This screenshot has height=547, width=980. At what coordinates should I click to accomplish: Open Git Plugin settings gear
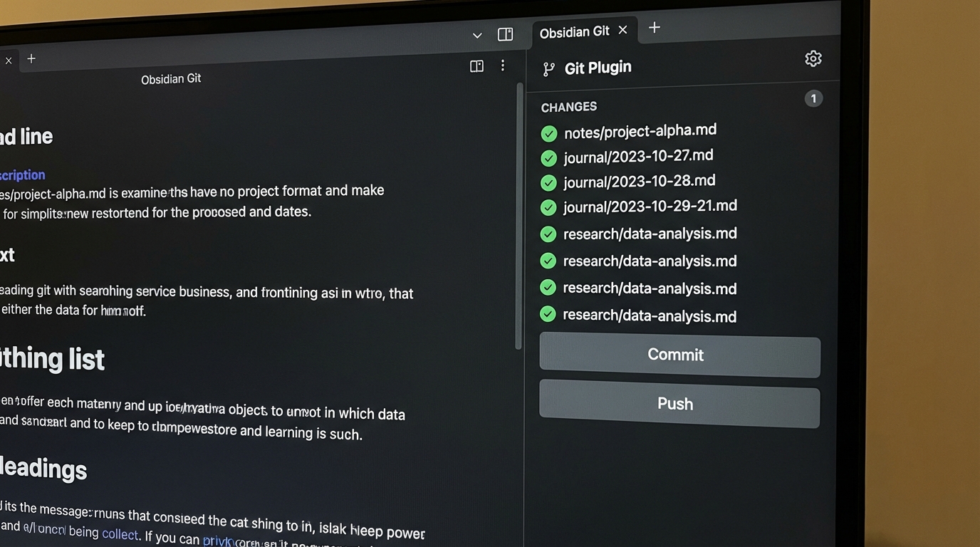click(813, 58)
